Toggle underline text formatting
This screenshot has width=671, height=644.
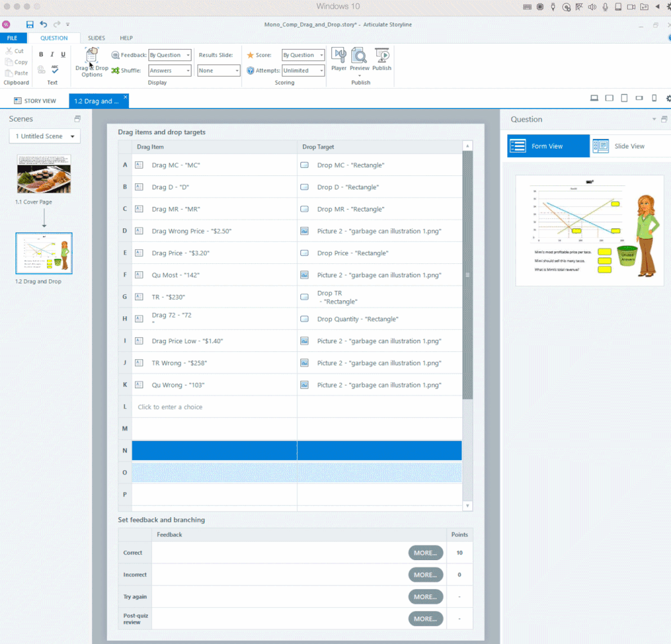click(x=63, y=54)
